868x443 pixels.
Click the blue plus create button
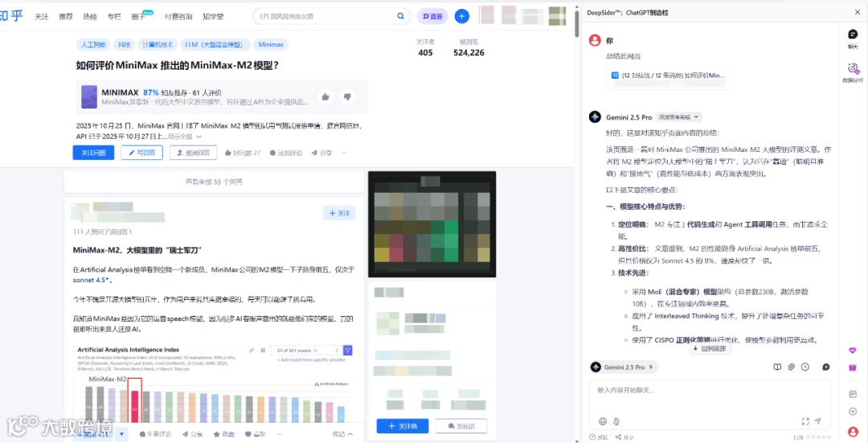(461, 16)
